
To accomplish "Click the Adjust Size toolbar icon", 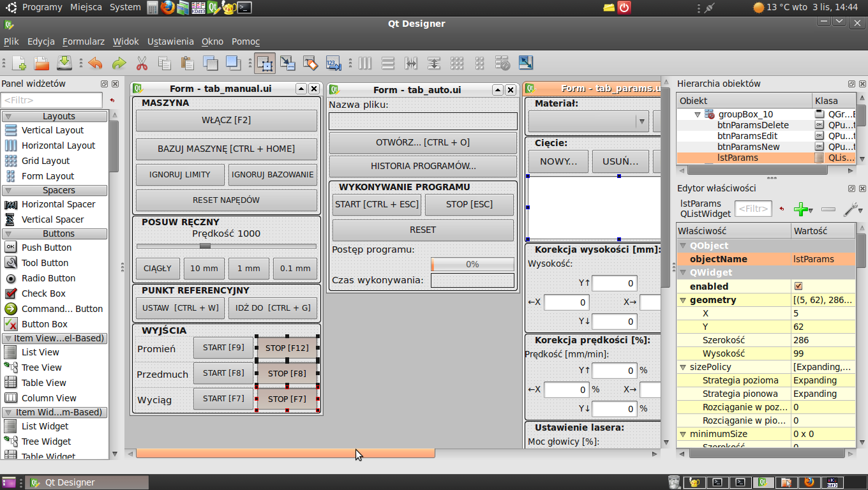I will 526,63.
